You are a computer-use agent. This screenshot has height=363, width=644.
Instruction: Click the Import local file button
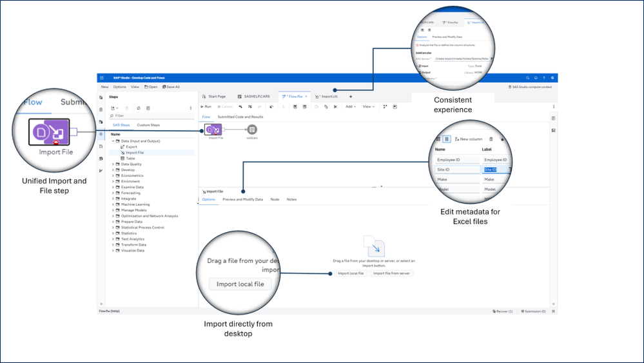(x=351, y=273)
